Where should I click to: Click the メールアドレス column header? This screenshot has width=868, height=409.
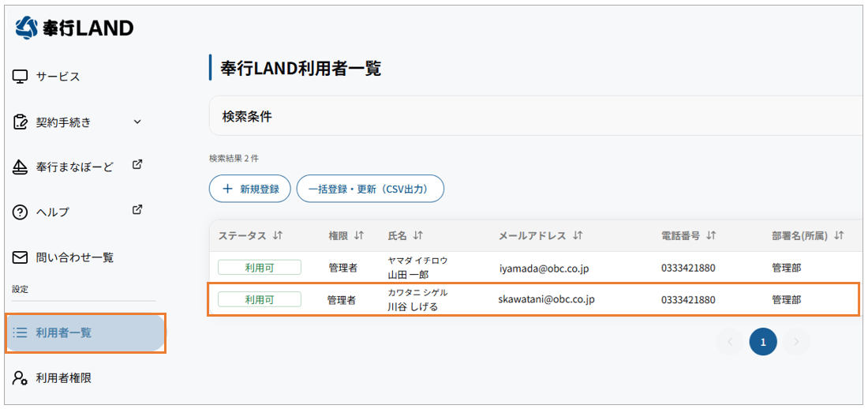click(x=533, y=235)
